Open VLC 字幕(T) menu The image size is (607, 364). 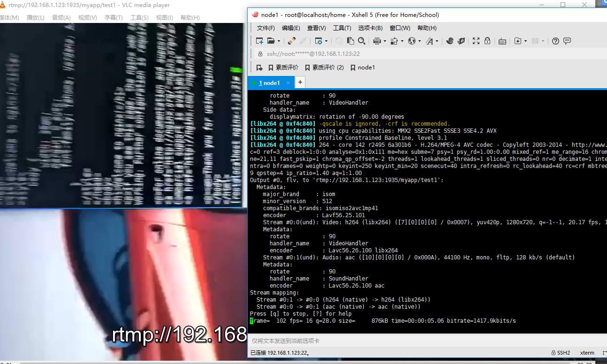coord(114,18)
